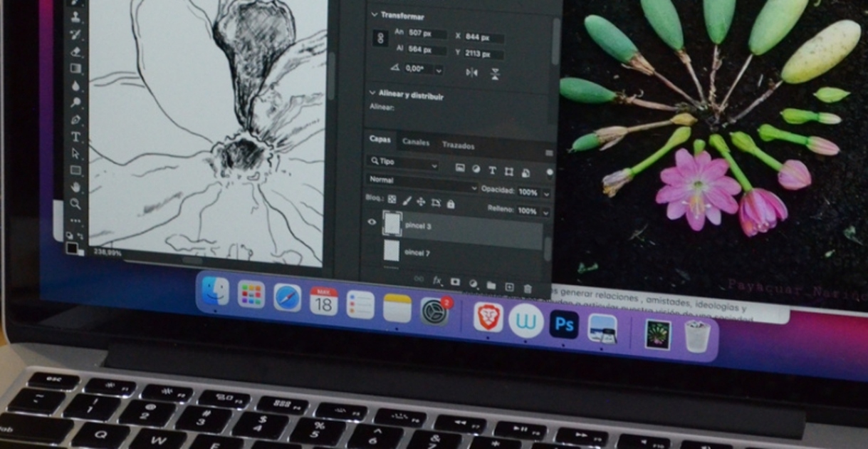Collapse the Transformar section
The height and width of the screenshot is (449, 868).
(x=374, y=15)
